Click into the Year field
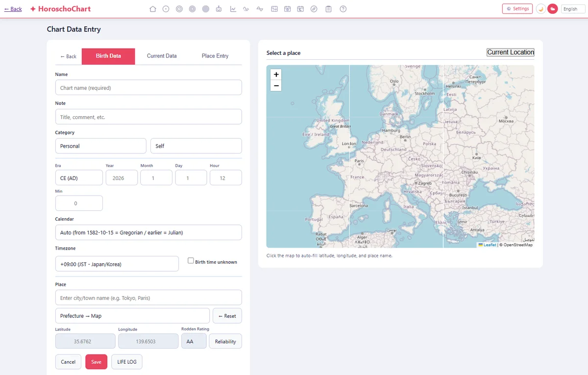 coord(122,178)
